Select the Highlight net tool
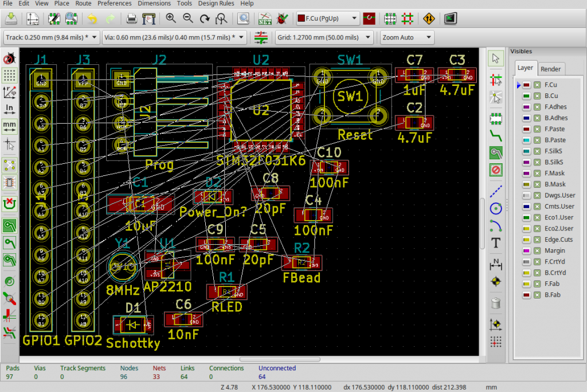Screen dimensions: 587x392 [x=496, y=97]
